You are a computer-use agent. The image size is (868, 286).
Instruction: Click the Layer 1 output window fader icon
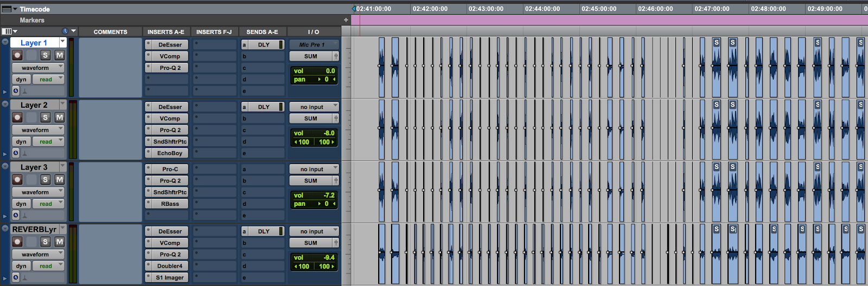click(336, 56)
